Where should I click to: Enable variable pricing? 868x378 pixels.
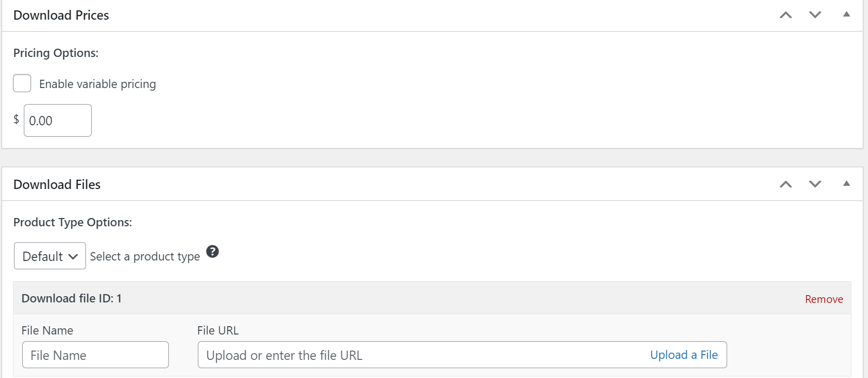point(22,83)
